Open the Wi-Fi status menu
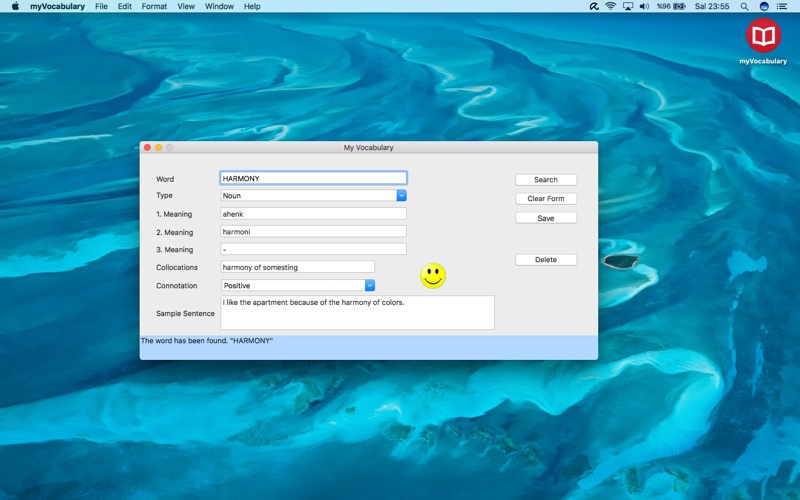The image size is (800, 500). (610, 6)
